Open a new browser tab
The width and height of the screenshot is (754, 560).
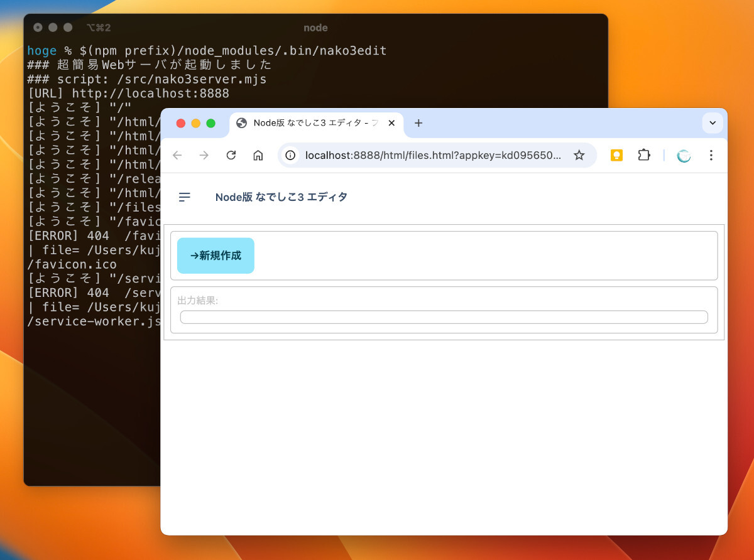(418, 123)
